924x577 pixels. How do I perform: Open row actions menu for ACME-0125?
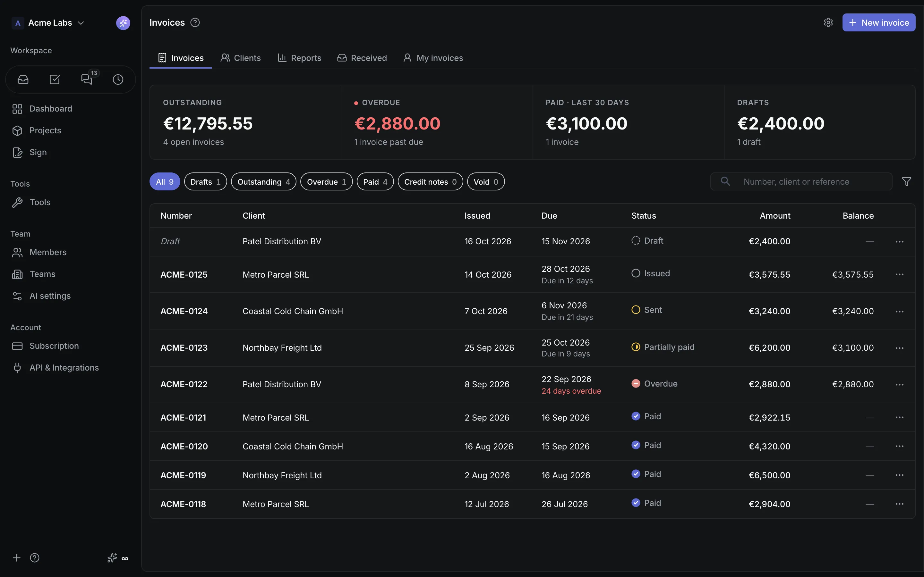(x=899, y=274)
